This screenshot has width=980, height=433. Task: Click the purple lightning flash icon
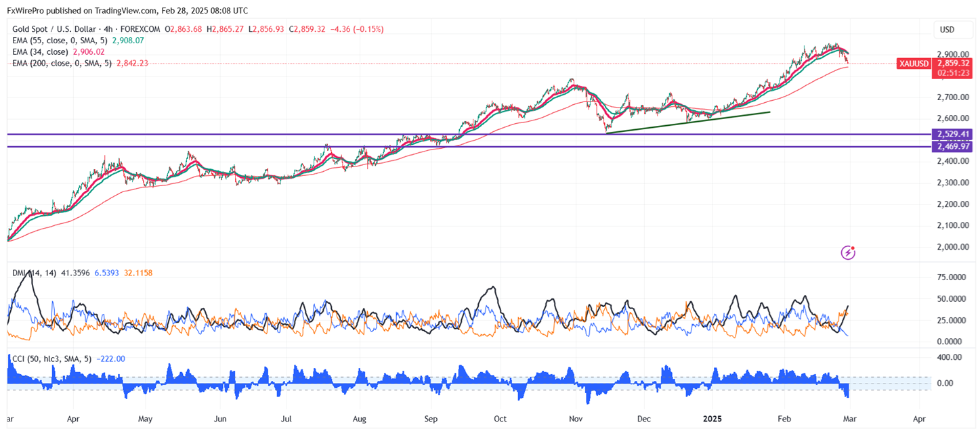(848, 252)
